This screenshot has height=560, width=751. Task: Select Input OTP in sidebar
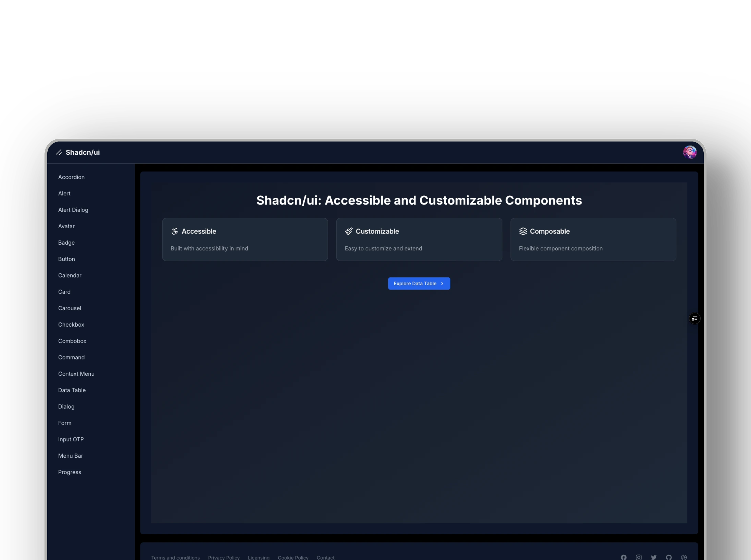pyautogui.click(x=70, y=439)
